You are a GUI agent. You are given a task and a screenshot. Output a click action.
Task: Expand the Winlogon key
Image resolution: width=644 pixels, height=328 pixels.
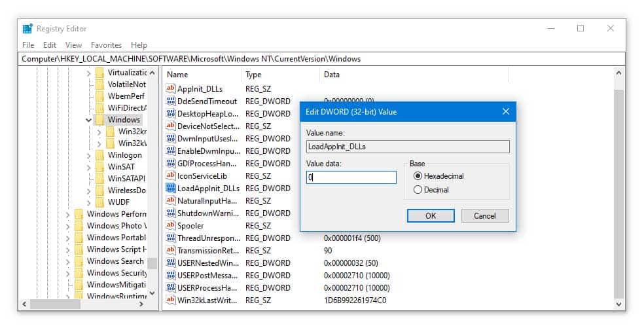coord(89,155)
